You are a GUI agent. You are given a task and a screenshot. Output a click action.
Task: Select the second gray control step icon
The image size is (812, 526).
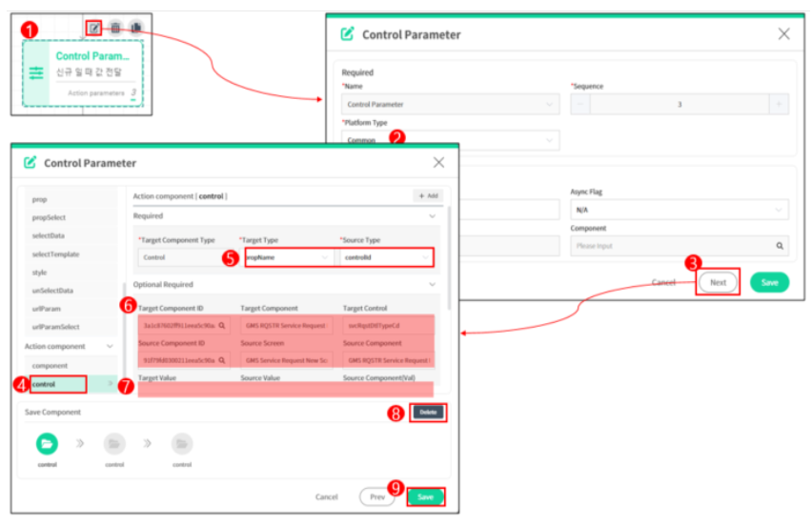(x=114, y=444)
